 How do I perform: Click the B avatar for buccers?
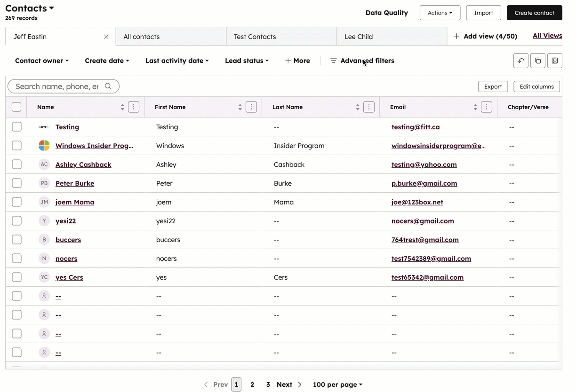click(44, 240)
